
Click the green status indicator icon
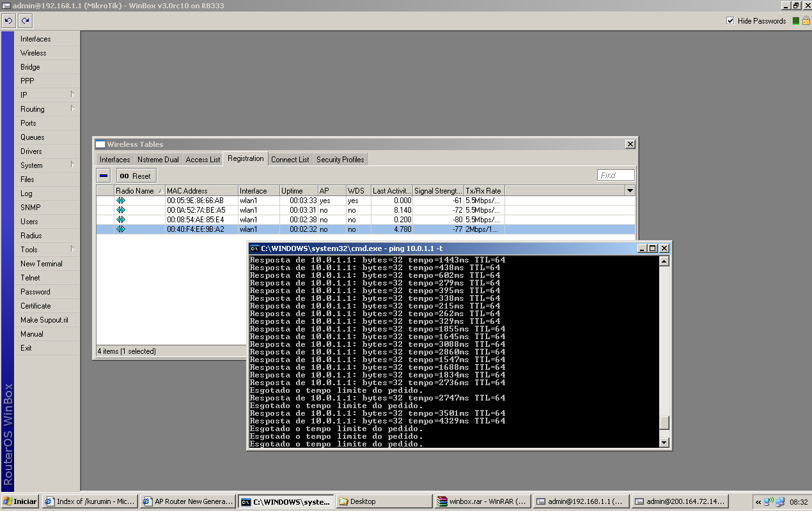[x=795, y=21]
